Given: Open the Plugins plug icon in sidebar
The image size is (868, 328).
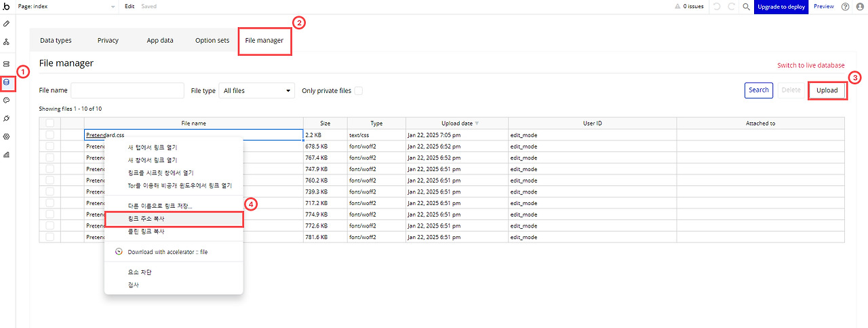Looking at the screenshot, I should (x=7, y=118).
